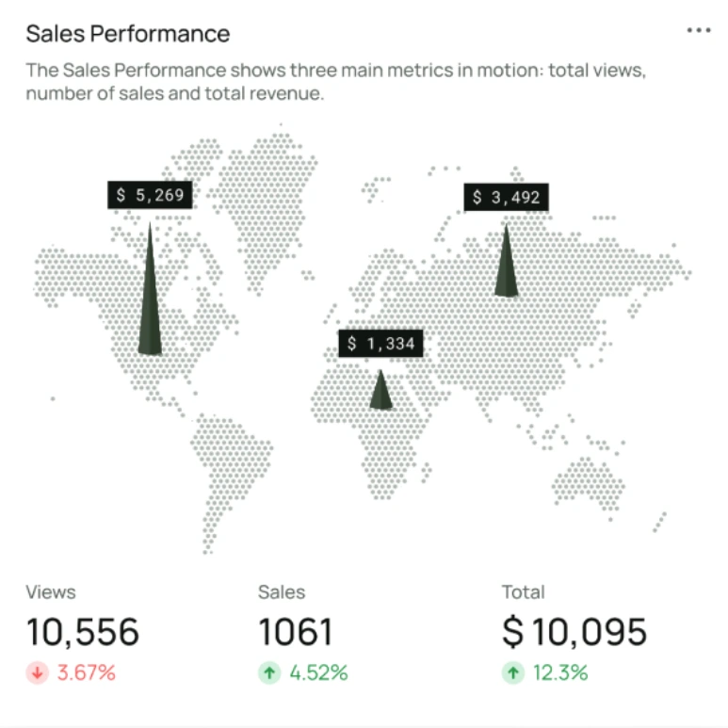Click the green up arrow under Total
Viewport: 728px width, 728px height.
pyautogui.click(x=513, y=672)
